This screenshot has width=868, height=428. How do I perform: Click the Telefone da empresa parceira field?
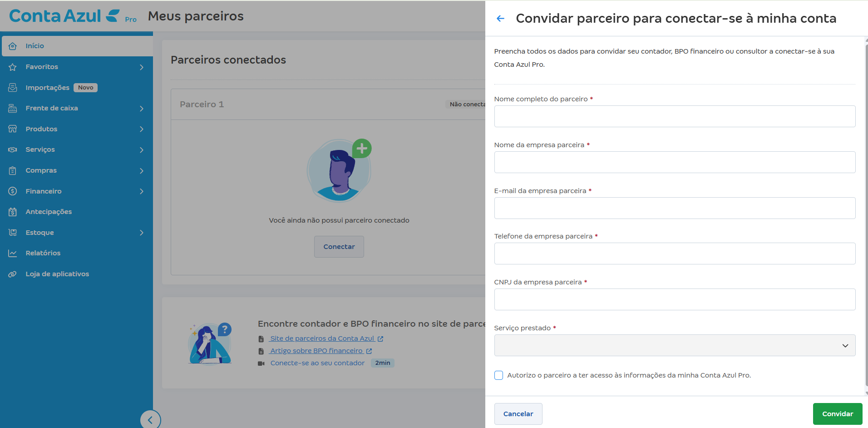point(675,254)
